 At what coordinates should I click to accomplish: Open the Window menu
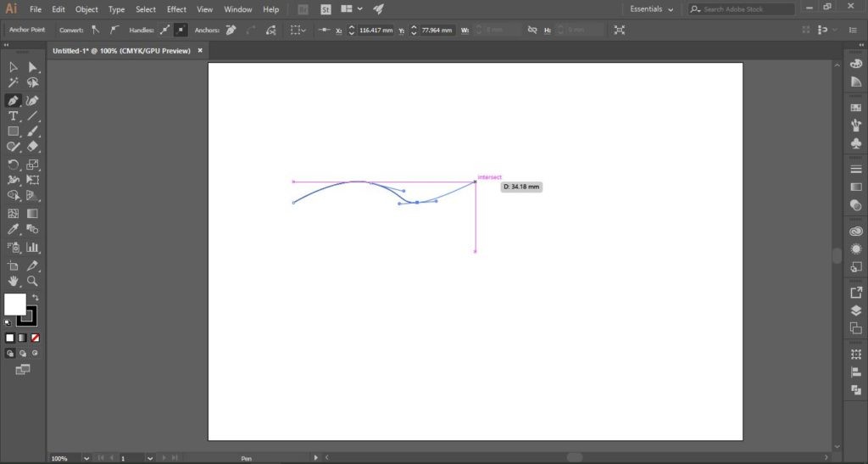click(x=238, y=9)
